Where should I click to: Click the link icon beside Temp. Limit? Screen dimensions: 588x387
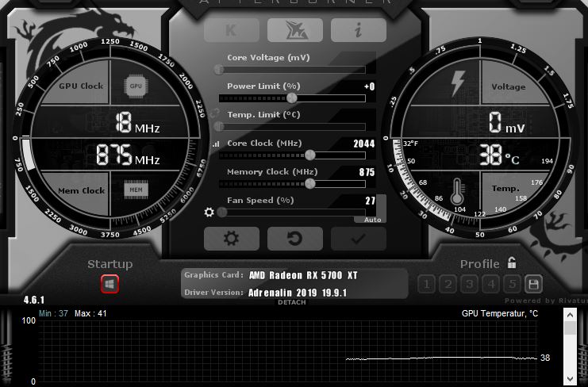point(215,113)
